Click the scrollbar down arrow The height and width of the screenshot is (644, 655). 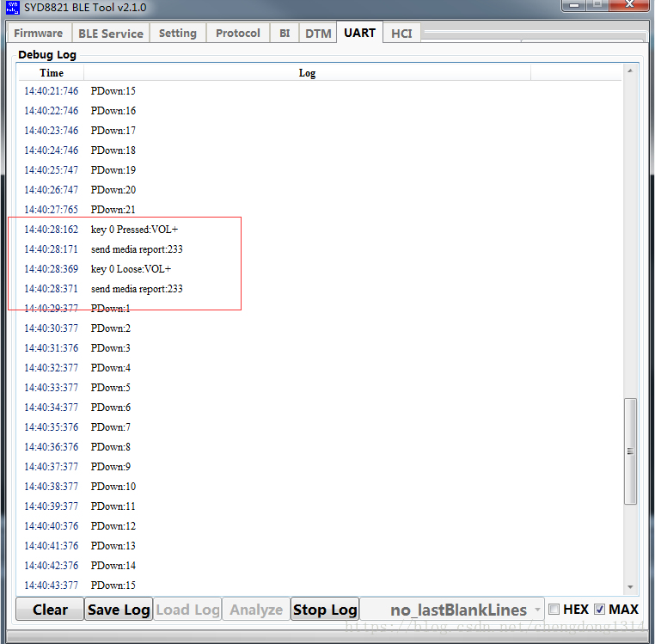click(x=630, y=587)
